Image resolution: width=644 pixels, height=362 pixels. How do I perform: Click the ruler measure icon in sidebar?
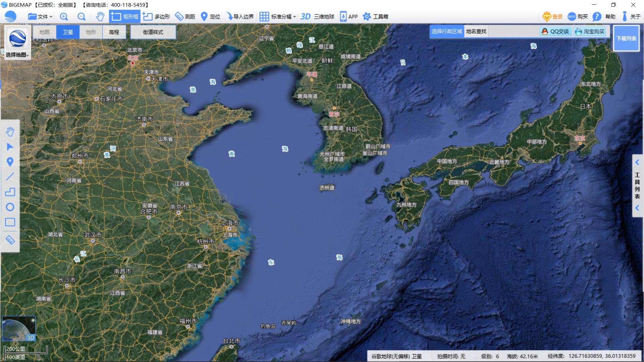click(10, 240)
